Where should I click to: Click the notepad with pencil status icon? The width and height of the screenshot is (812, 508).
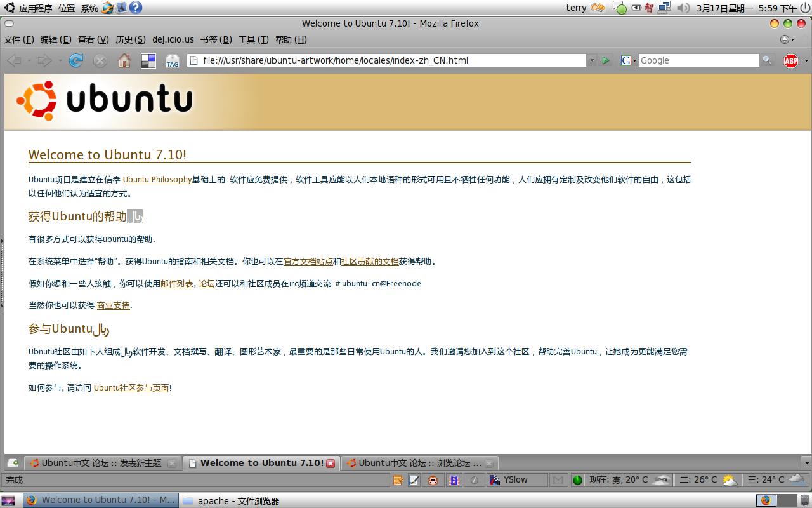click(x=398, y=480)
